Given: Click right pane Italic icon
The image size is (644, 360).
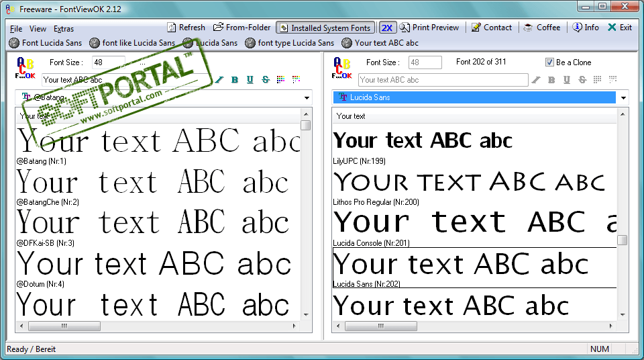Looking at the screenshot, I should [536, 80].
